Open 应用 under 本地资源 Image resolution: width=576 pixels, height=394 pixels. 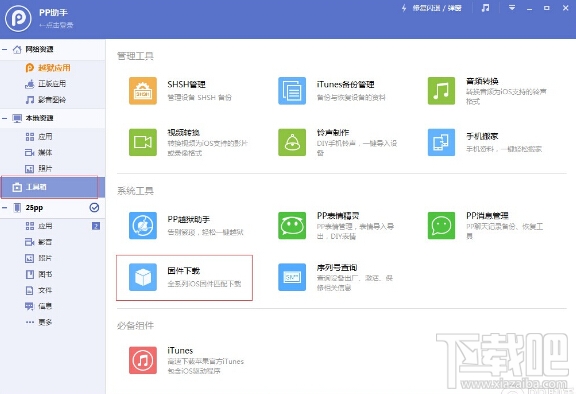(39, 137)
